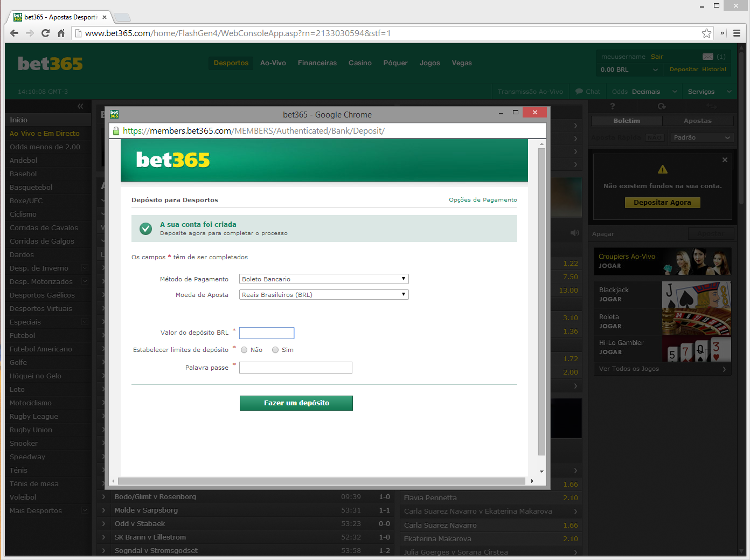Focus Palavra passe field
750x560 pixels.
[296, 368]
